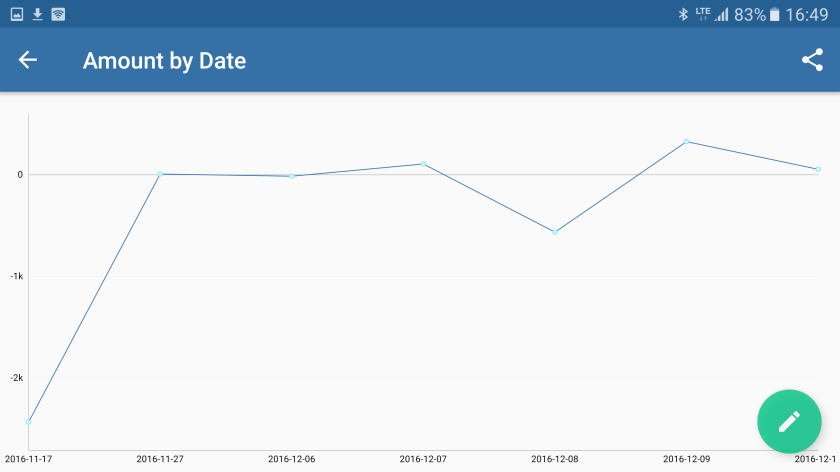Select the 2016-11-27 data point
This screenshot has width=840, height=472.
pyautogui.click(x=160, y=174)
